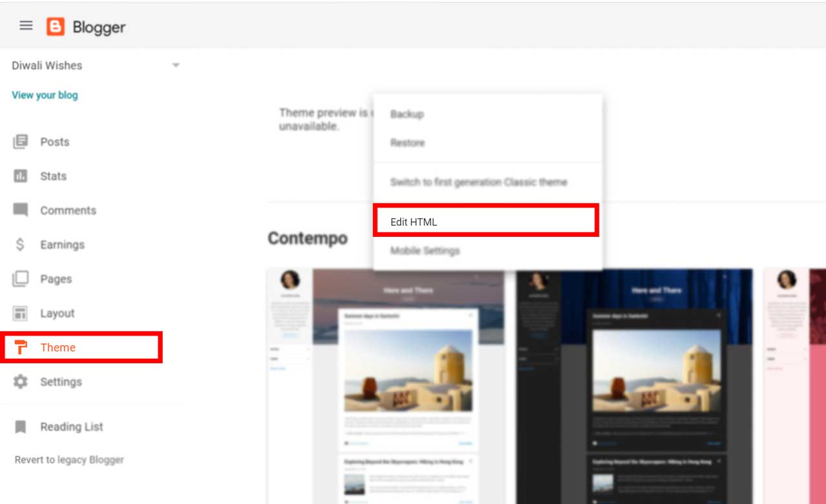Open the Pages section

56,279
